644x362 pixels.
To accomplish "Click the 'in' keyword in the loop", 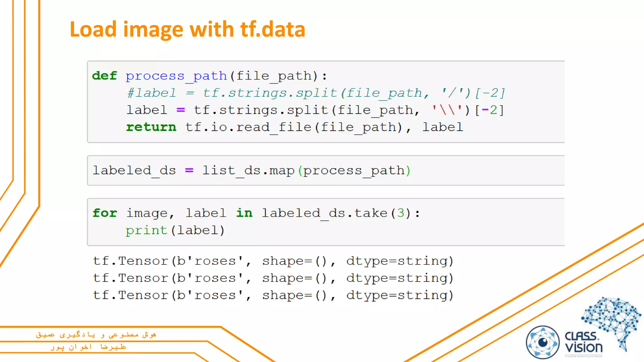I will tap(244, 213).
